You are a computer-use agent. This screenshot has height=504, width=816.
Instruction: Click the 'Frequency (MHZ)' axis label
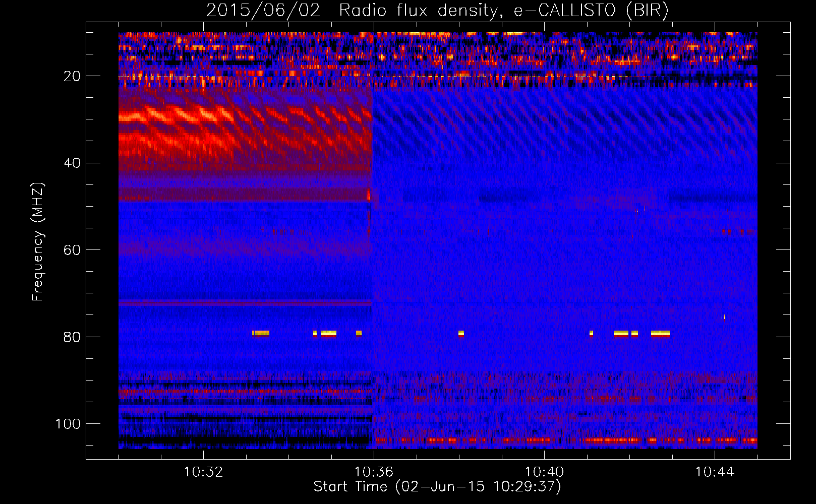38,242
